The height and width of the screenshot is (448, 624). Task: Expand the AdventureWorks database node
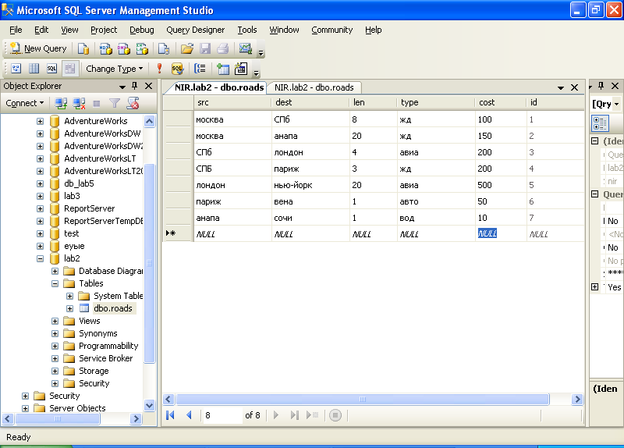40,121
